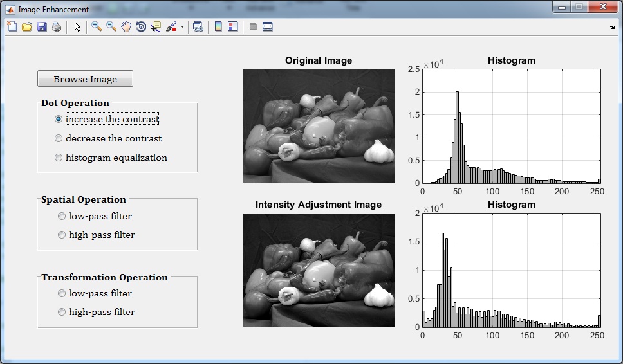Viewport: 623px width, 364px height.
Task: Save the figure with the floppy disk icon
Action: pyautogui.click(x=42, y=27)
